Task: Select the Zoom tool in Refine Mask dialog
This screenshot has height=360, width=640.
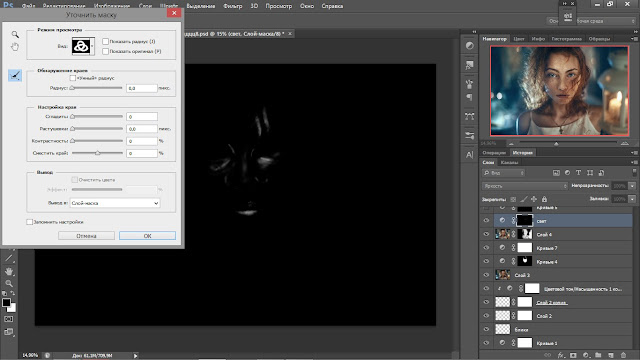Action: click(15, 35)
